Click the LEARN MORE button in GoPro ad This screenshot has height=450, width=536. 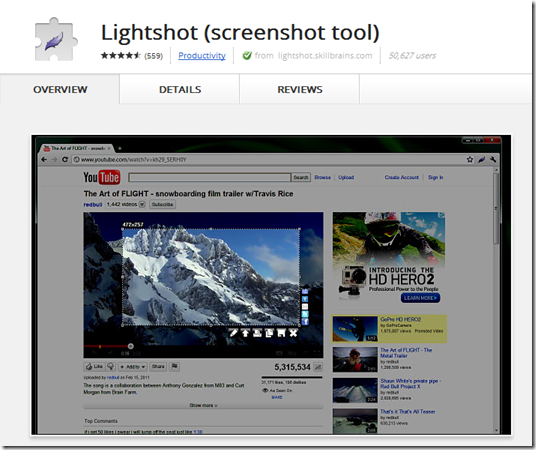(x=420, y=298)
